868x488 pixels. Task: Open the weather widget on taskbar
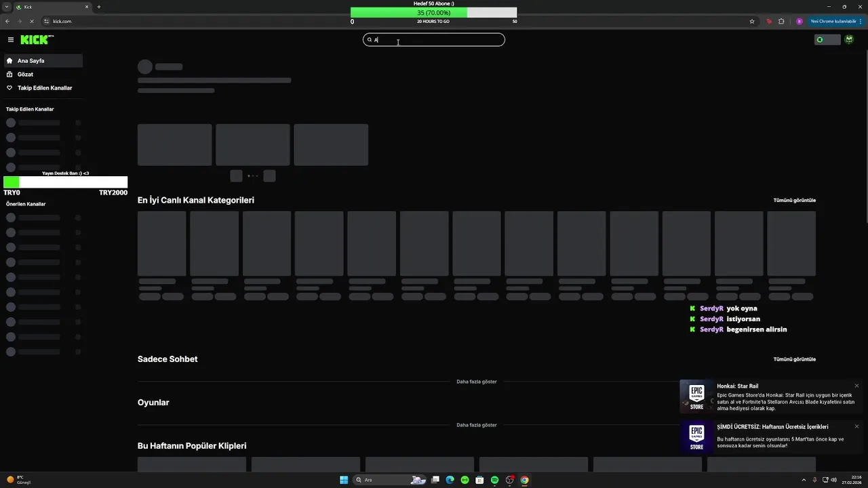[x=19, y=480]
